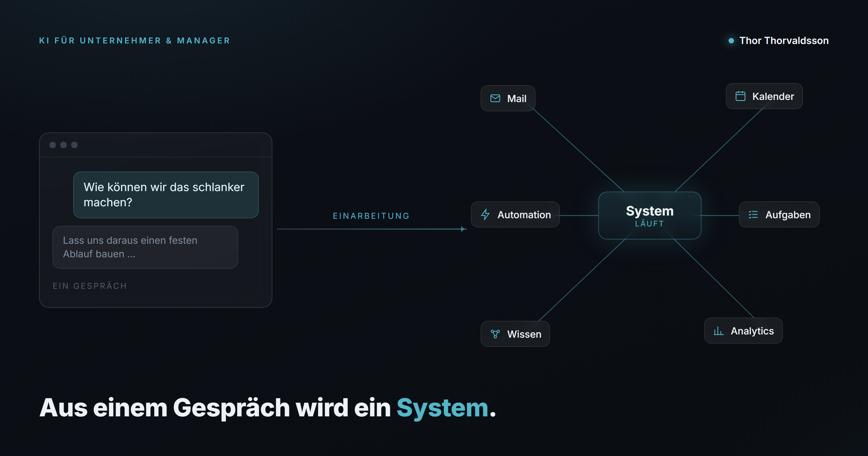Click the 'Lass uns daraus einen festen Ablauf' reply

pyautogui.click(x=145, y=247)
